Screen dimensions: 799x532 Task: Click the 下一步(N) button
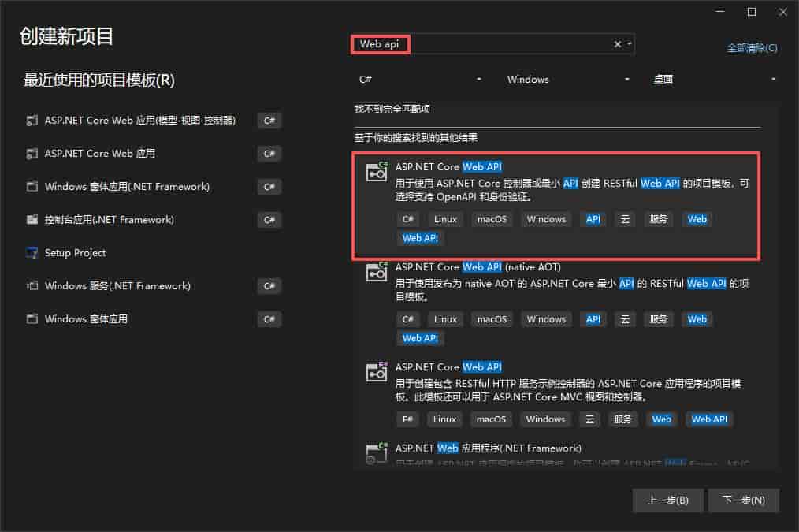pyautogui.click(x=744, y=500)
